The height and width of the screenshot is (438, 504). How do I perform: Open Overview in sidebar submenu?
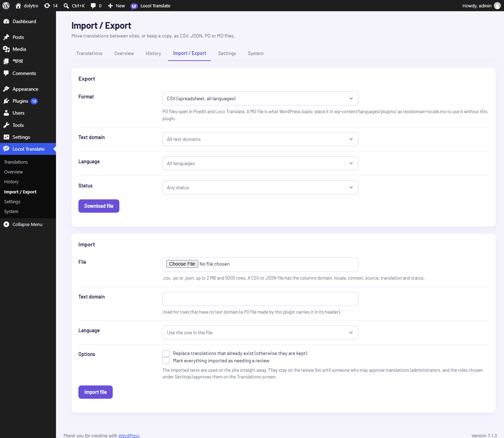(x=13, y=172)
